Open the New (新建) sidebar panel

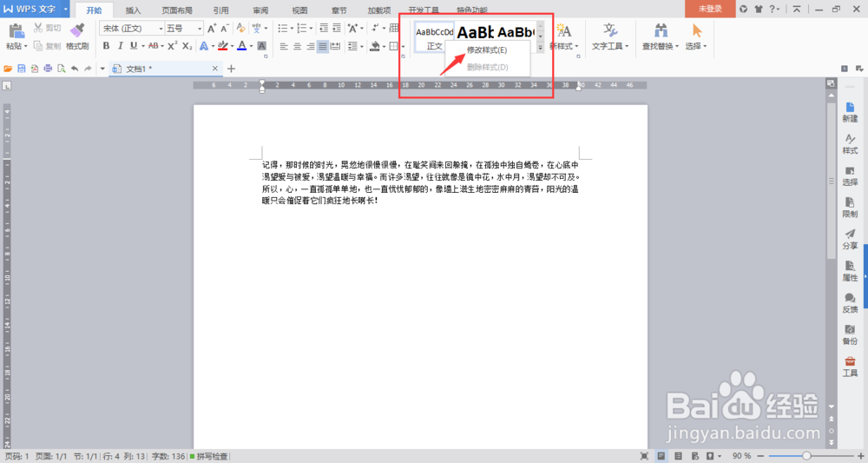850,112
